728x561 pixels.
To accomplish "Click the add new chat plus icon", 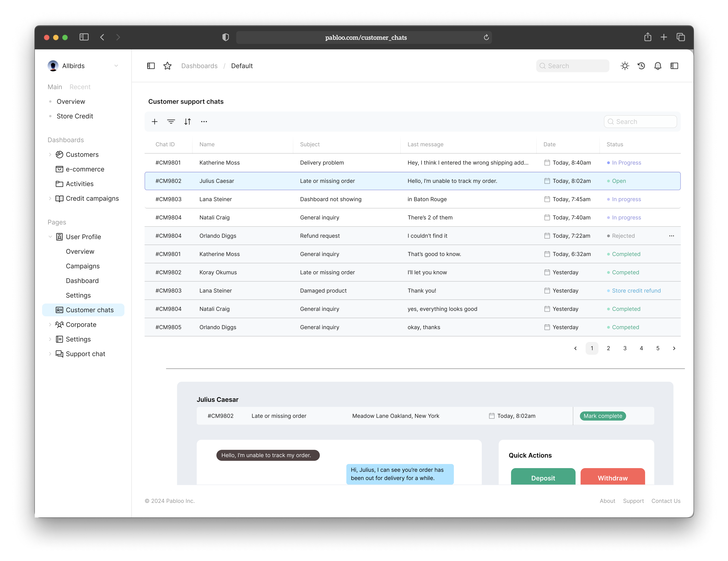I will click(154, 122).
